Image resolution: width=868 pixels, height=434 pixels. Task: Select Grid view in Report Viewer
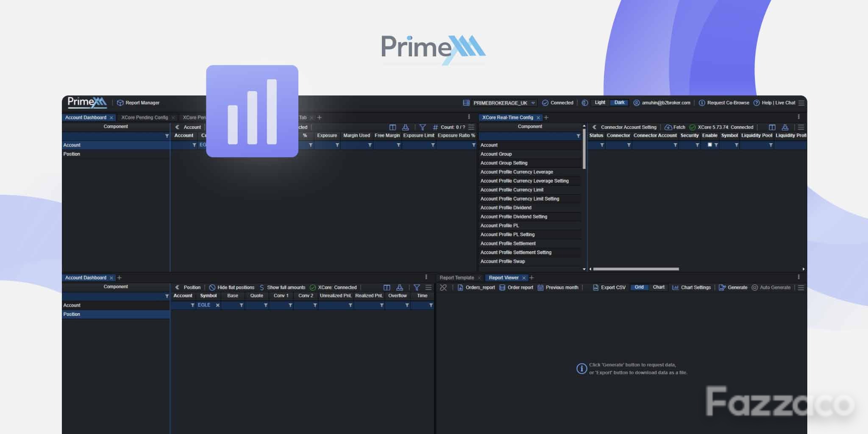pos(639,287)
